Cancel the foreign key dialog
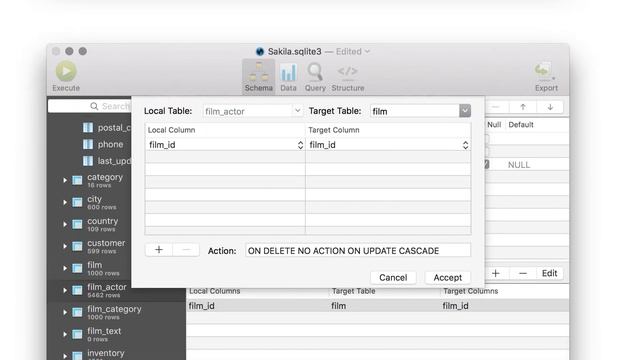Viewport: 640px width, 360px height. 393,278
